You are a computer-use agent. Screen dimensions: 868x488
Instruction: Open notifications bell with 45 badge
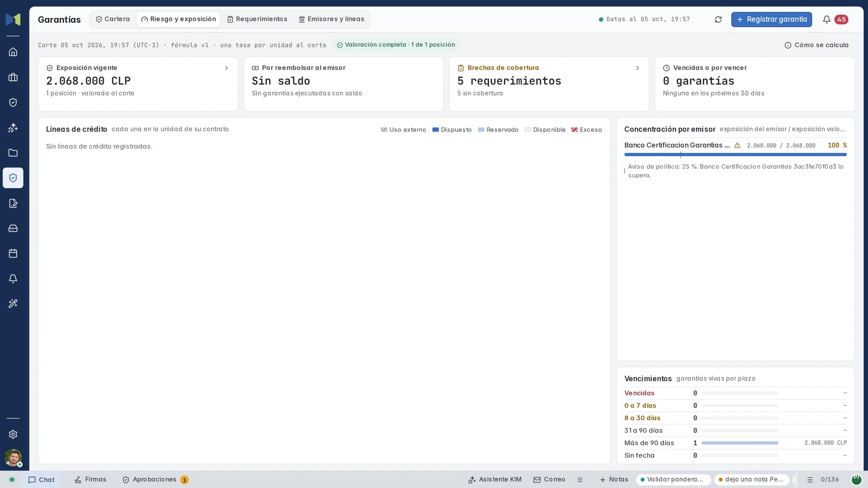[835, 20]
